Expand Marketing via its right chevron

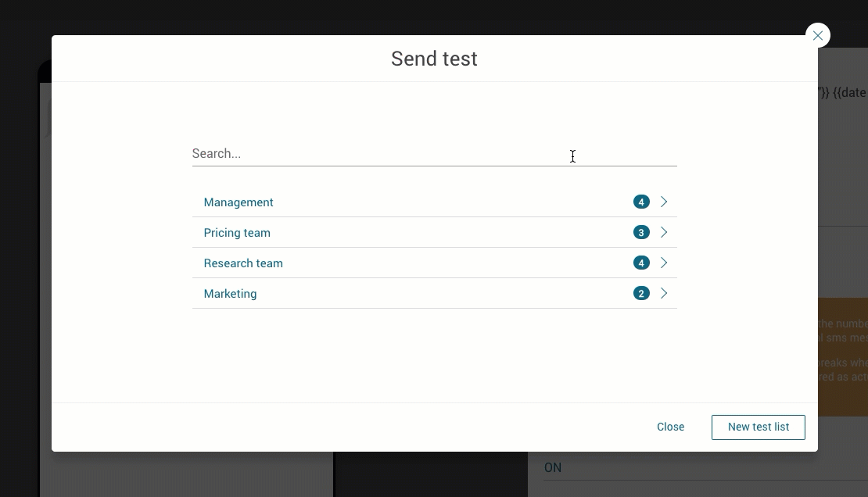pos(664,294)
